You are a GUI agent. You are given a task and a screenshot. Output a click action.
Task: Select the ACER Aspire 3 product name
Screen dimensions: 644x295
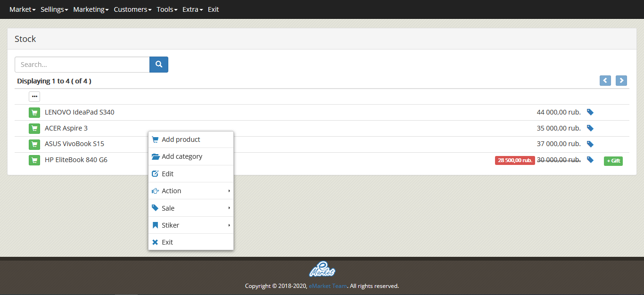click(x=66, y=128)
